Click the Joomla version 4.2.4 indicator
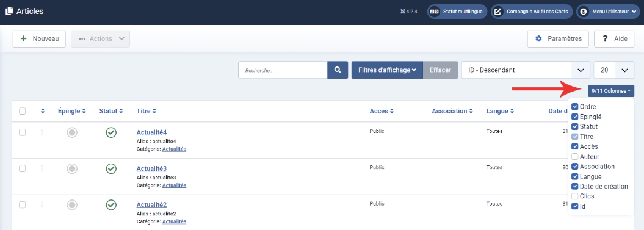The width and height of the screenshot is (644, 230). (408, 12)
